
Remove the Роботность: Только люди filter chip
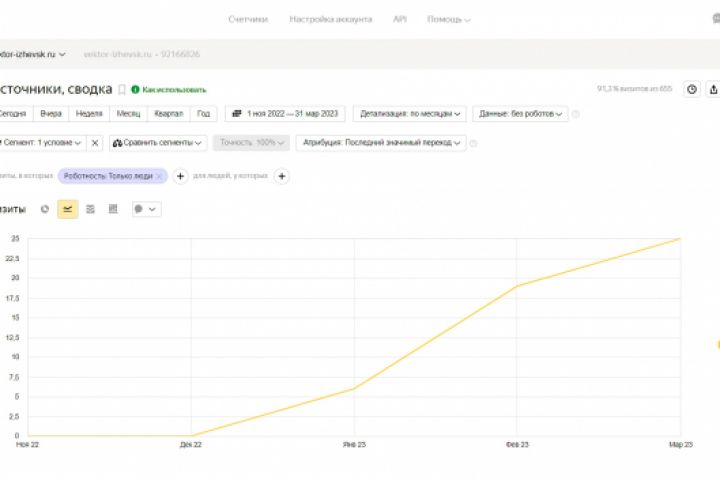[x=159, y=176]
